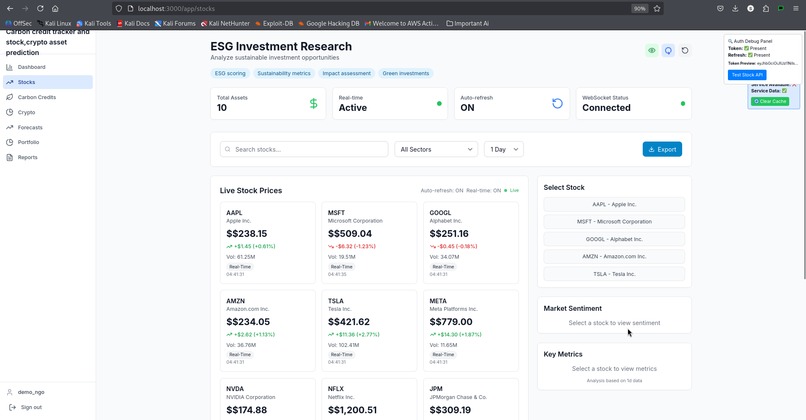Click the ESG scoring tag
806x420 pixels.
point(230,74)
